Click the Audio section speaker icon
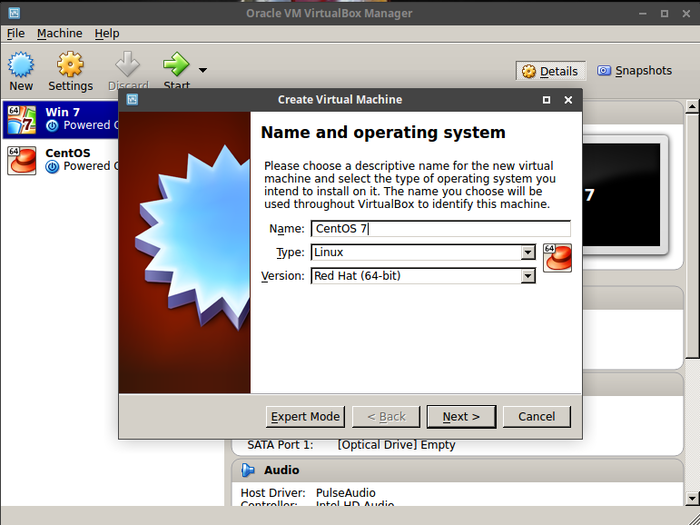Screen dimensions: 700x525 [248, 470]
